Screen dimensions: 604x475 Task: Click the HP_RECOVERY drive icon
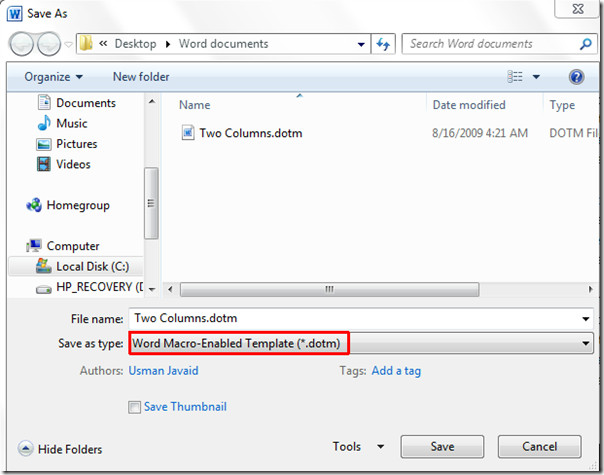(x=44, y=289)
